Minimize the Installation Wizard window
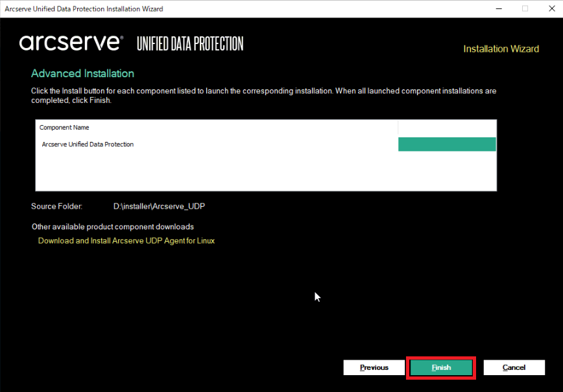 click(499, 8)
